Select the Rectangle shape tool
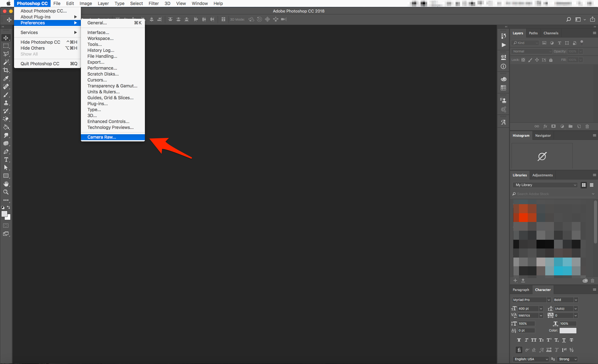 tap(6, 176)
